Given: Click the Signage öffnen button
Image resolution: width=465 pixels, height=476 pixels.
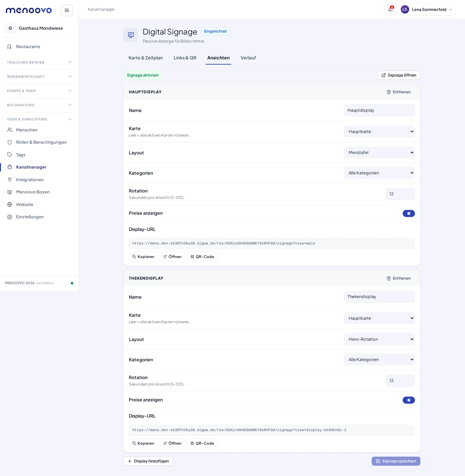Looking at the screenshot, I should tap(399, 75).
